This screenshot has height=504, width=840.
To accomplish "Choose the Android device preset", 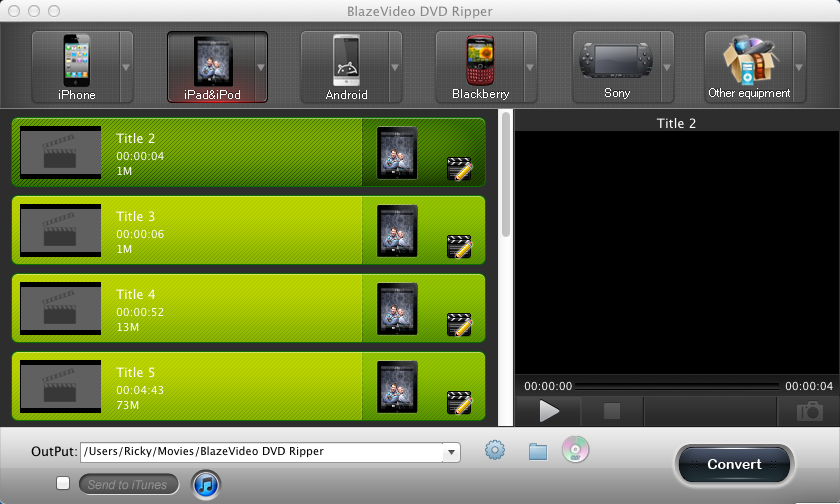I will (x=345, y=67).
